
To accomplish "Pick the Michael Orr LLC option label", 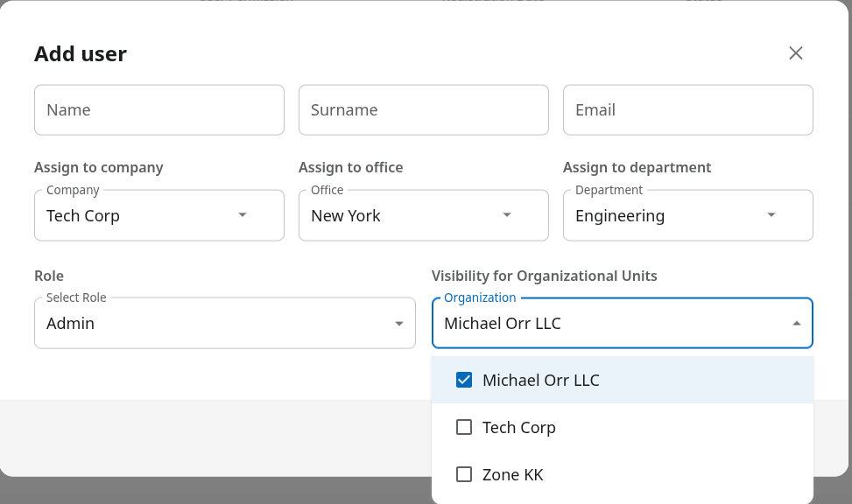I will [541, 381].
